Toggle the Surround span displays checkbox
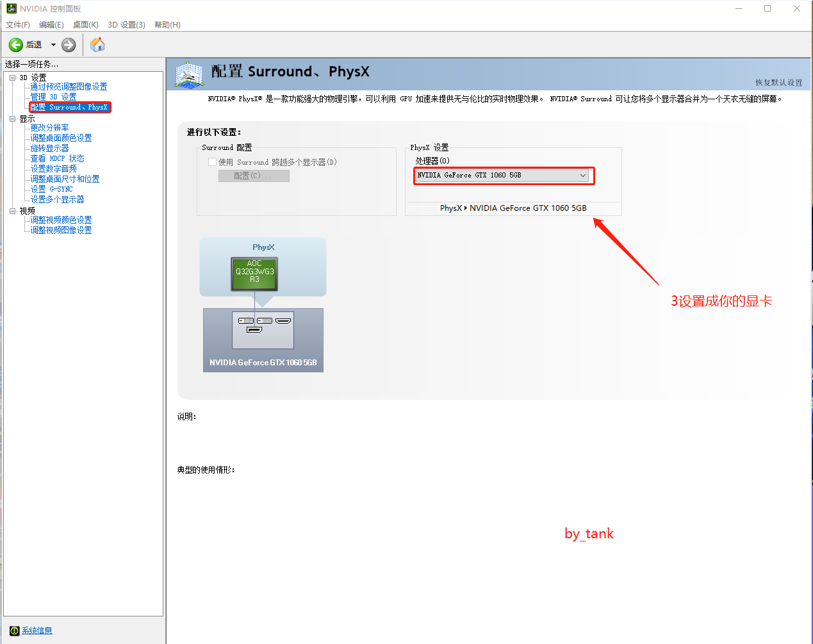Viewport: 813px width, 644px height. (x=212, y=162)
